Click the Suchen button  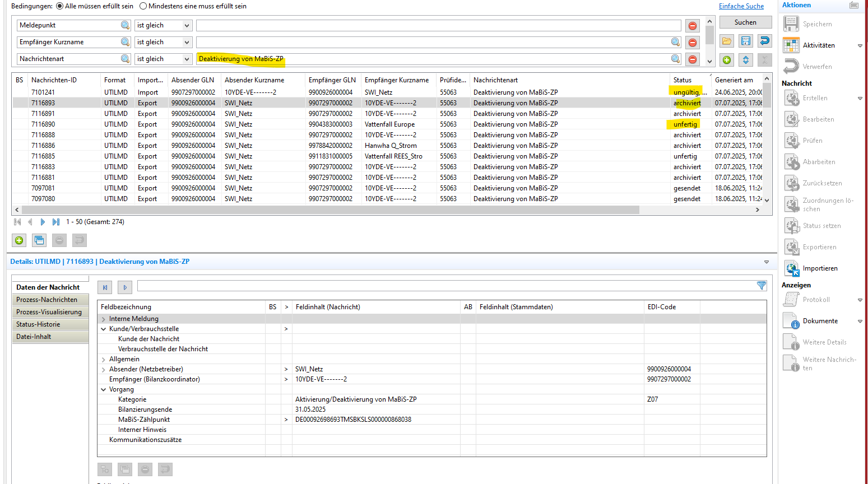click(x=745, y=22)
